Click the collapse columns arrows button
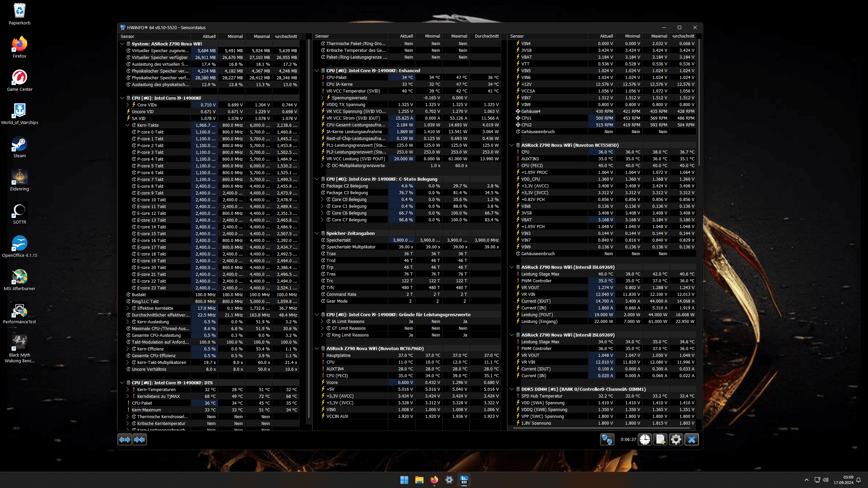Image resolution: width=868 pixels, height=488 pixels. point(139,440)
